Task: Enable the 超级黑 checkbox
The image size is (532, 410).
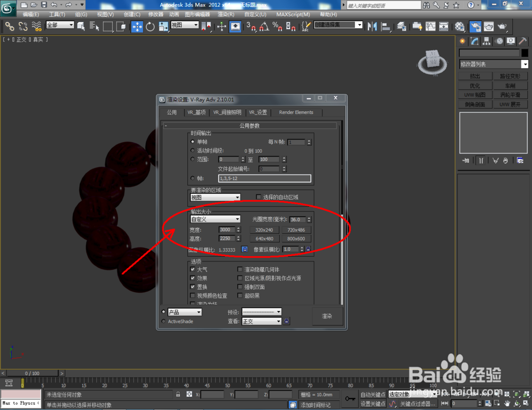Action: [x=240, y=295]
